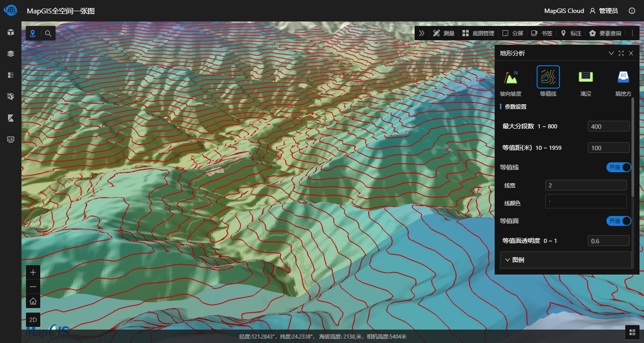Image resolution: width=644 pixels, height=343 pixels.
Task: Select 等值线 contour analysis
Action: point(548,82)
